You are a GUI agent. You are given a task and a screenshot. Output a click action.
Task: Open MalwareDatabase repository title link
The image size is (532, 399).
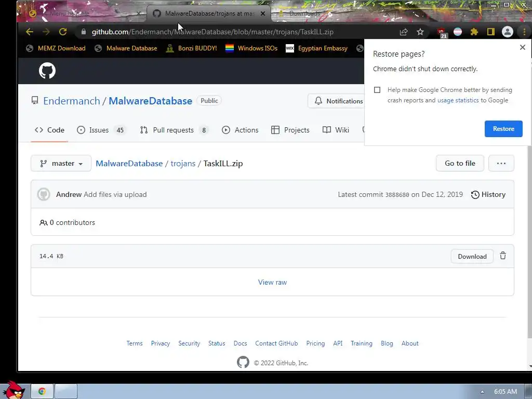pyautogui.click(x=150, y=101)
